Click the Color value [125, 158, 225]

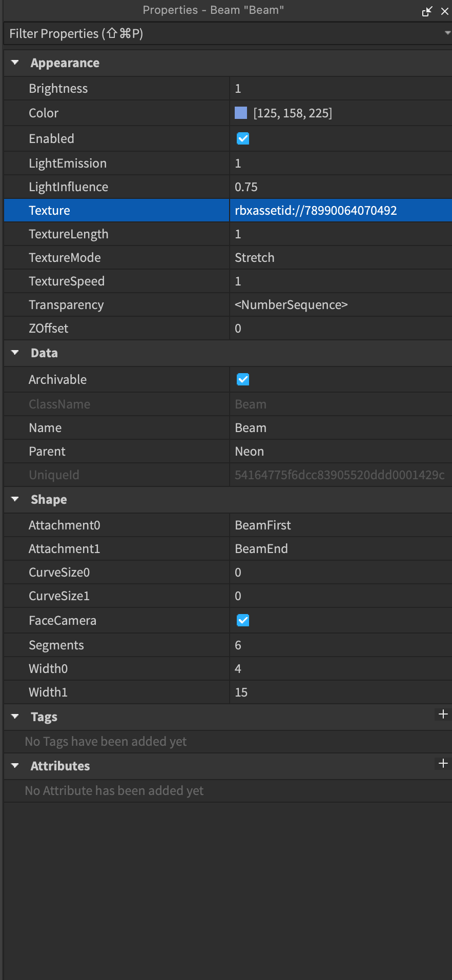293,113
